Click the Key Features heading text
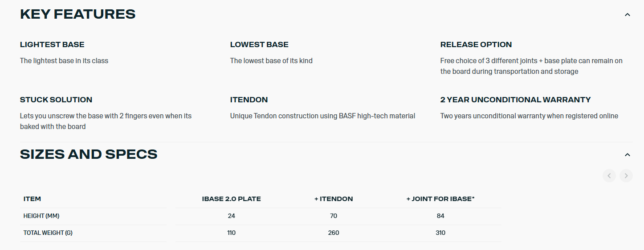The image size is (644, 250). click(x=77, y=14)
